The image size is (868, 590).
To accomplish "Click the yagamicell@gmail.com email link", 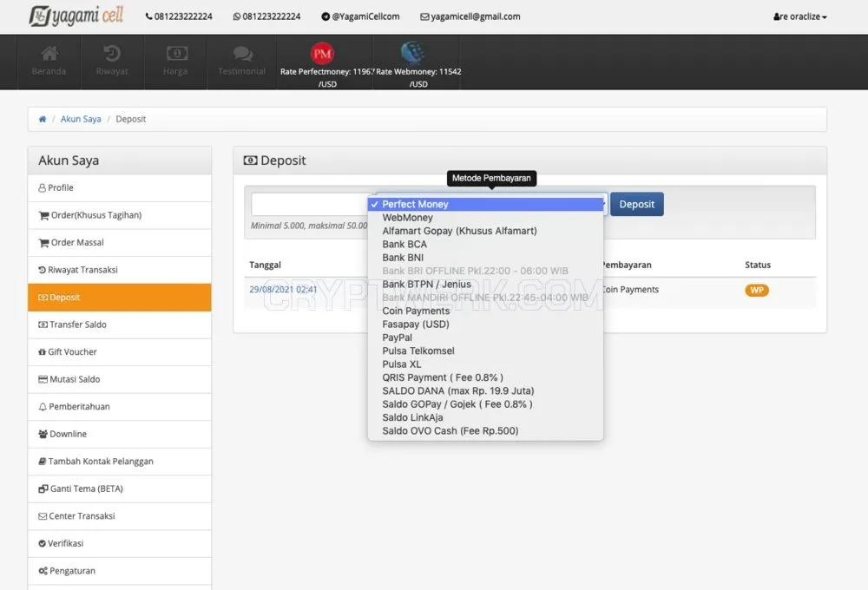I will [x=470, y=16].
